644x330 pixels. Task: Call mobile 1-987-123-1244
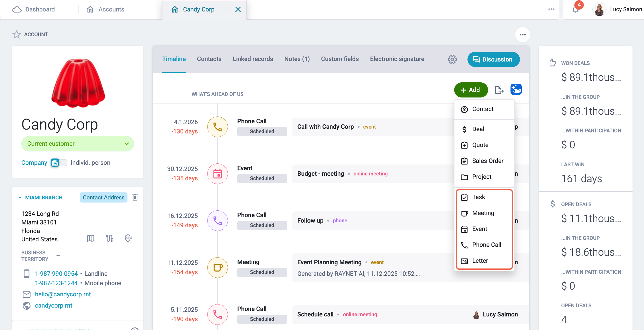coord(56,283)
